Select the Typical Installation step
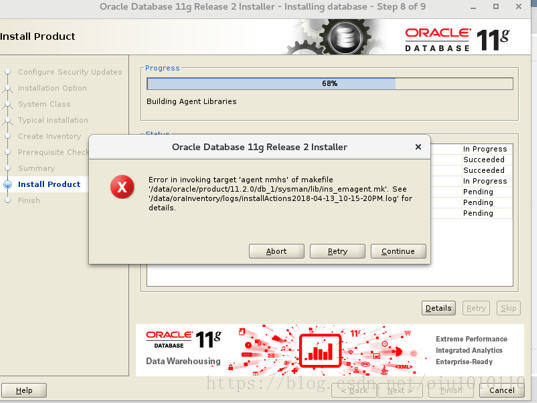Image resolution: width=537 pixels, height=403 pixels. click(53, 120)
